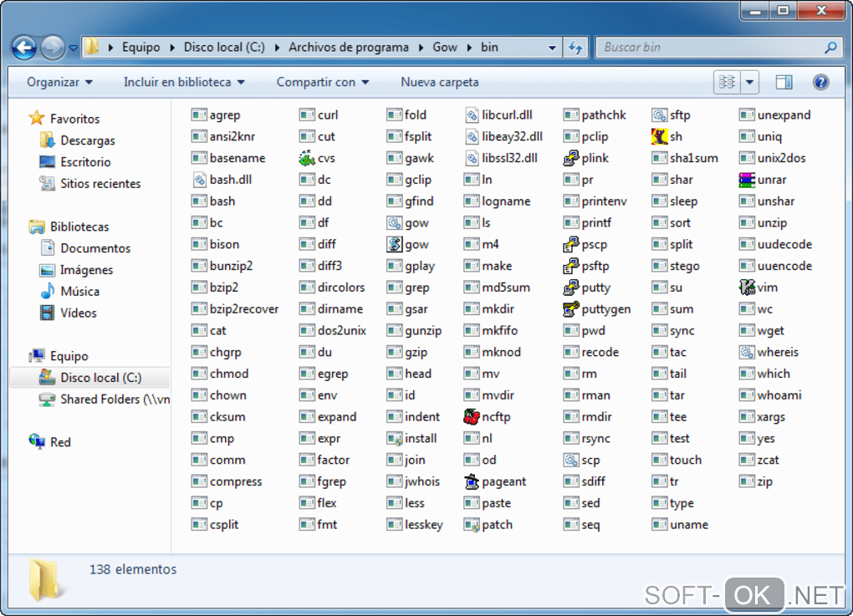Go back with the back arrow

pos(24,48)
